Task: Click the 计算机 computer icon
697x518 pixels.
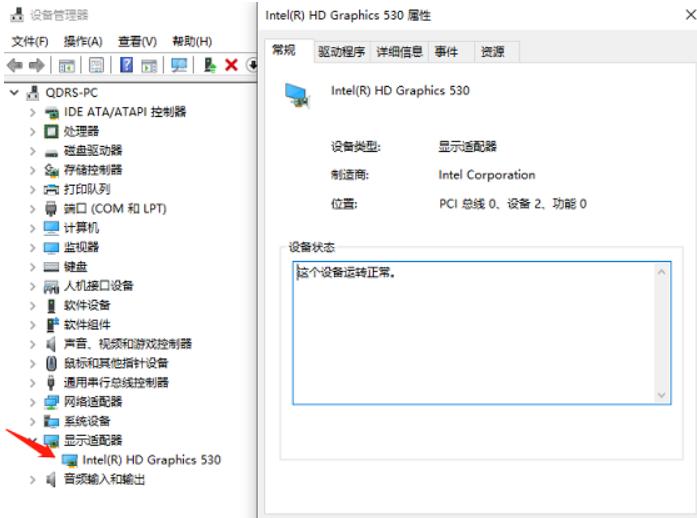Action: click(x=52, y=228)
